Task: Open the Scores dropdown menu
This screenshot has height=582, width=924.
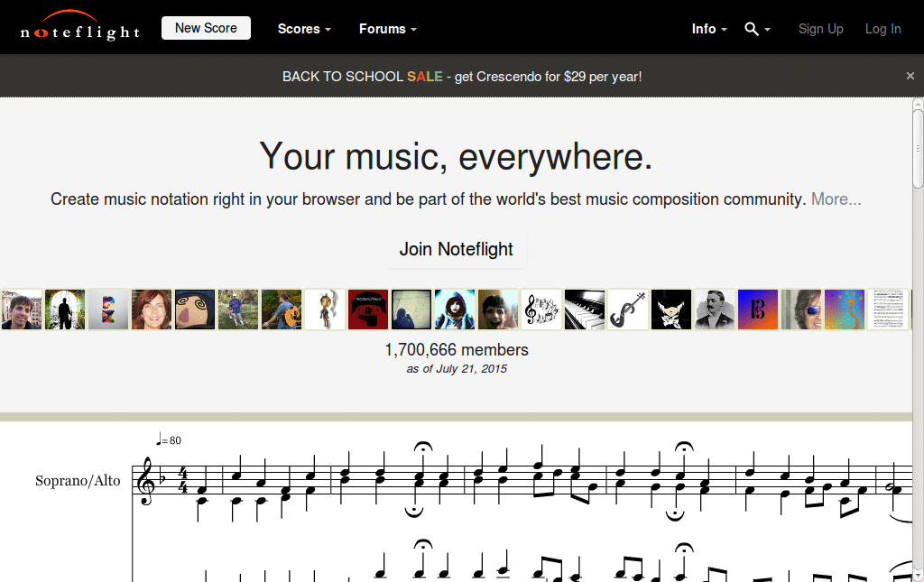Action: pos(304,29)
